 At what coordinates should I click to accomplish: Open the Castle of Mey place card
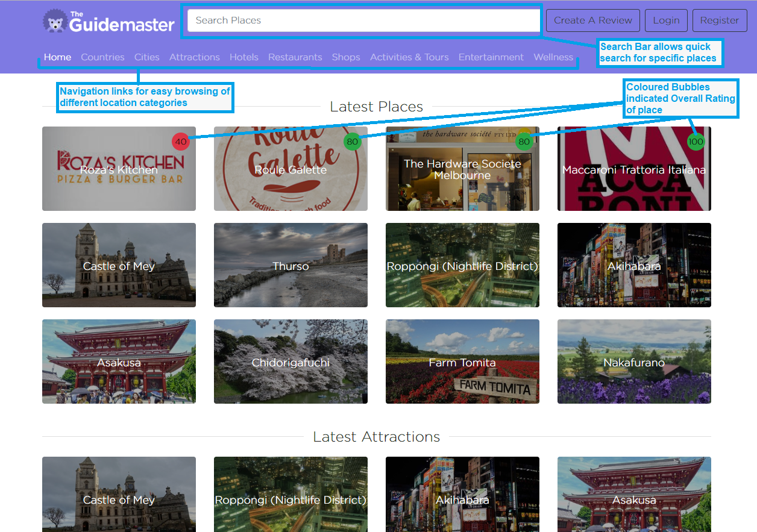(119, 265)
